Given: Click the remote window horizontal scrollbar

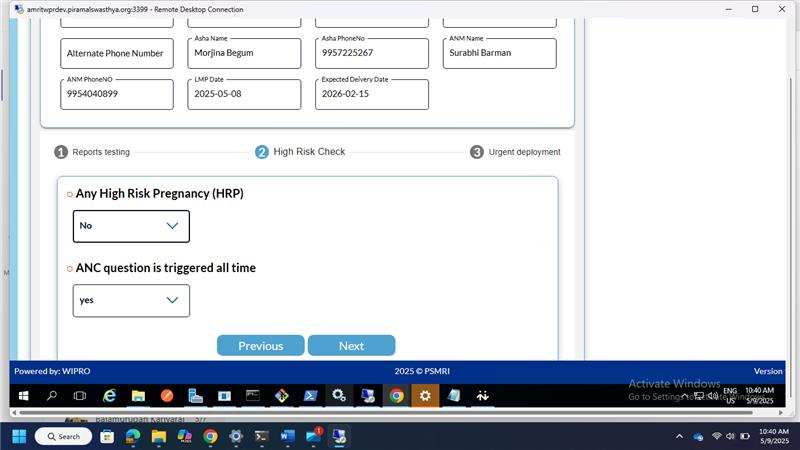Looking at the screenshot, I should click(386, 412).
